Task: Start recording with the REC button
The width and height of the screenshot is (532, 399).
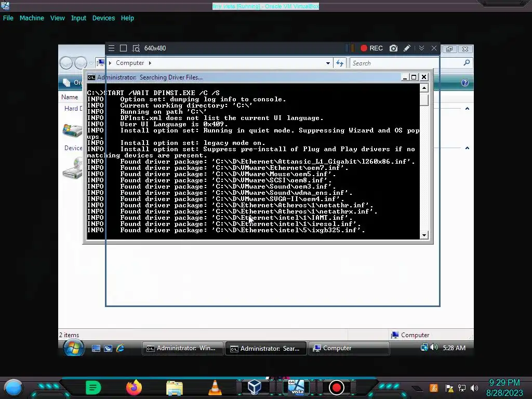Action: pyautogui.click(x=371, y=48)
